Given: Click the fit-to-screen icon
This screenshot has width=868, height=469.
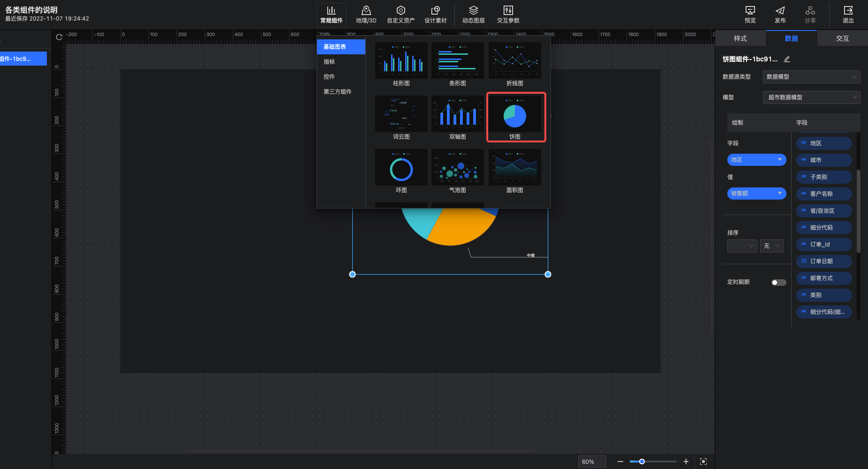Looking at the screenshot, I should (x=703, y=462).
